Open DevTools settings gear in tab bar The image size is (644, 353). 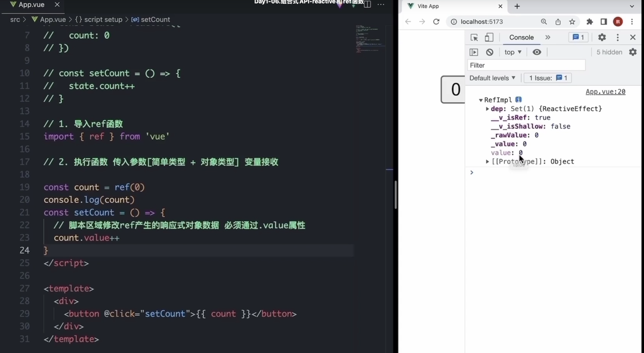[x=602, y=38]
